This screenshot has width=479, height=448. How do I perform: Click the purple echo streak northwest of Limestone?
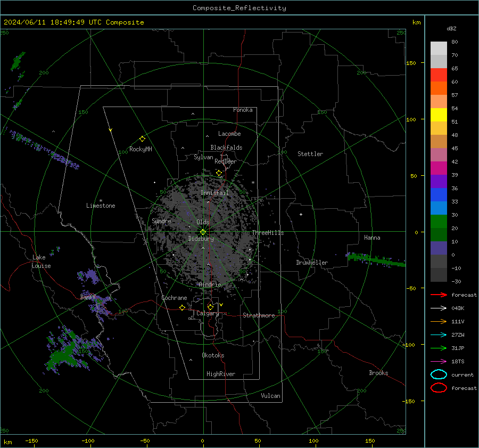[44, 149]
